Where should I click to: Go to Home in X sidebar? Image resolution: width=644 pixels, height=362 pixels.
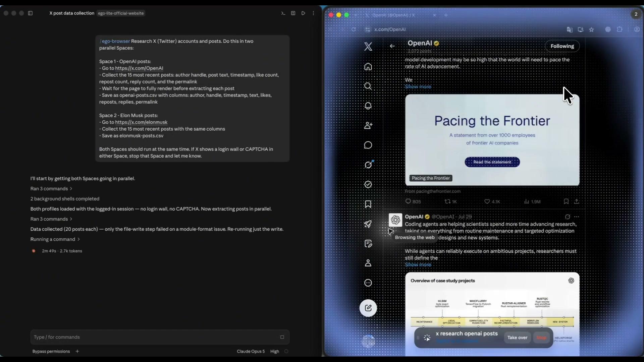(368, 66)
